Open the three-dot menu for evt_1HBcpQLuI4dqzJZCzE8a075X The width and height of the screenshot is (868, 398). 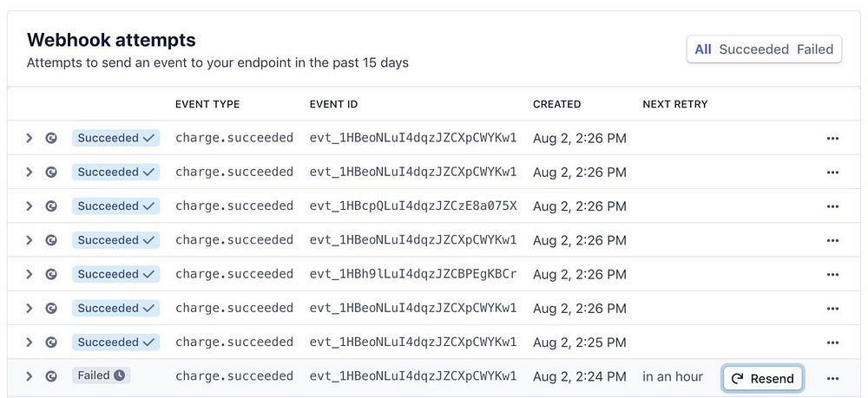[x=832, y=206]
